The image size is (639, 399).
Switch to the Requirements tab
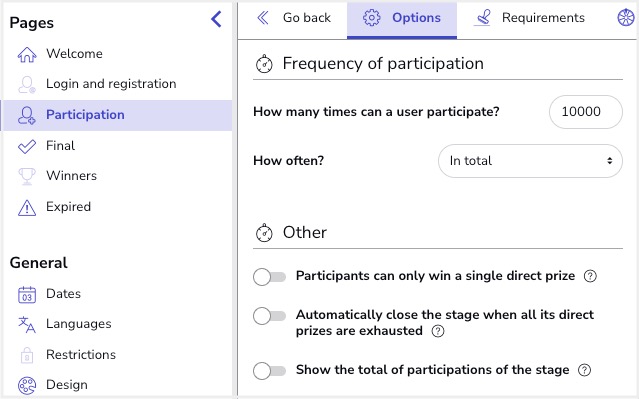tap(529, 18)
